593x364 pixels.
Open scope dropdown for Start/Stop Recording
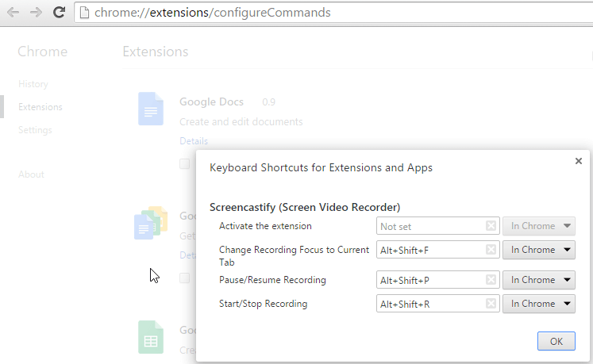pos(539,304)
